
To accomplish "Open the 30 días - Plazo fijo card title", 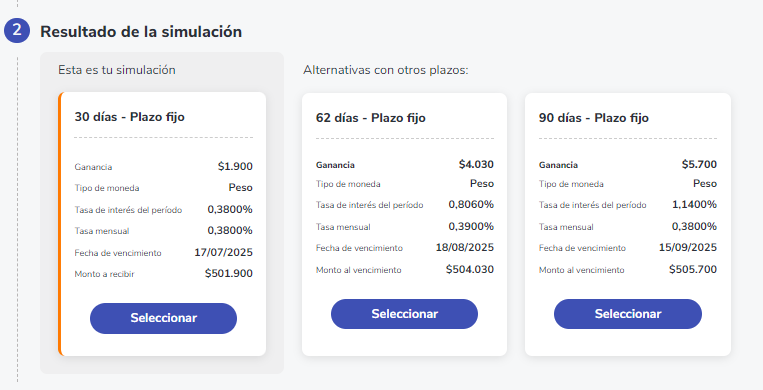I will tap(129, 117).
